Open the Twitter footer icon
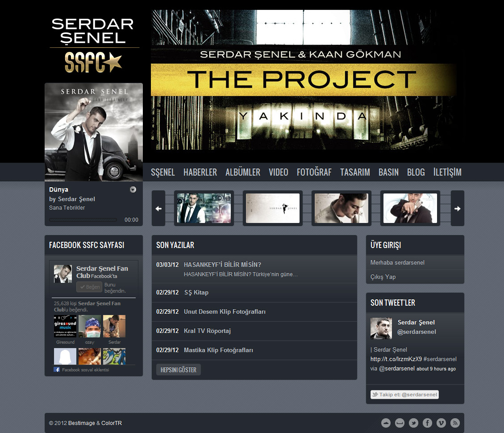This screenshot has width=504, height=433. point(413,423)
